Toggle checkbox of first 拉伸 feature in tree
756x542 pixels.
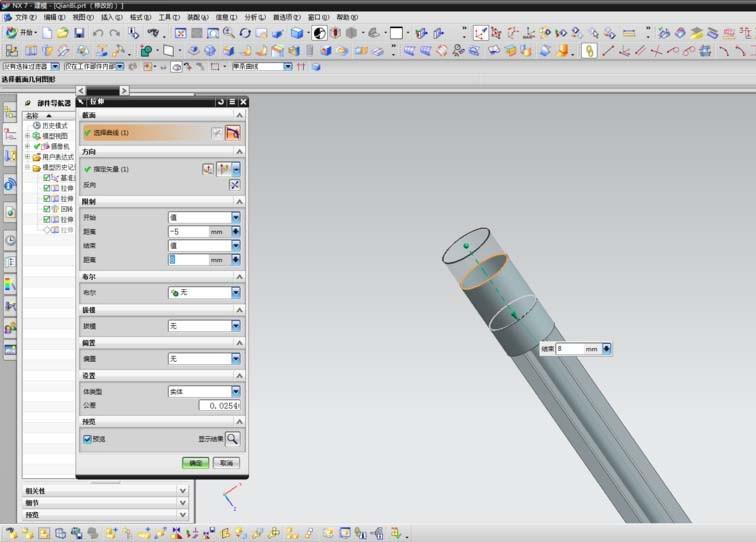click(47, 188)
